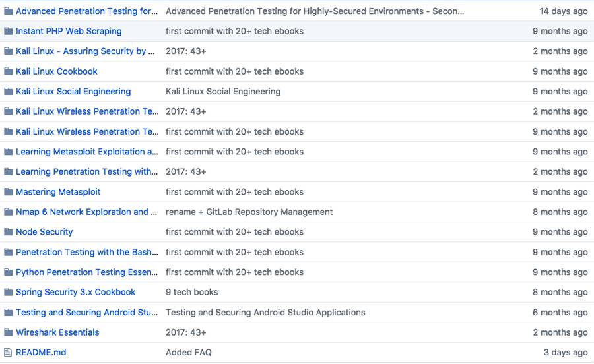Open Python Penetration Testing Essen... folder
This screenshot has height=364, width=594.
coord(86,272)
